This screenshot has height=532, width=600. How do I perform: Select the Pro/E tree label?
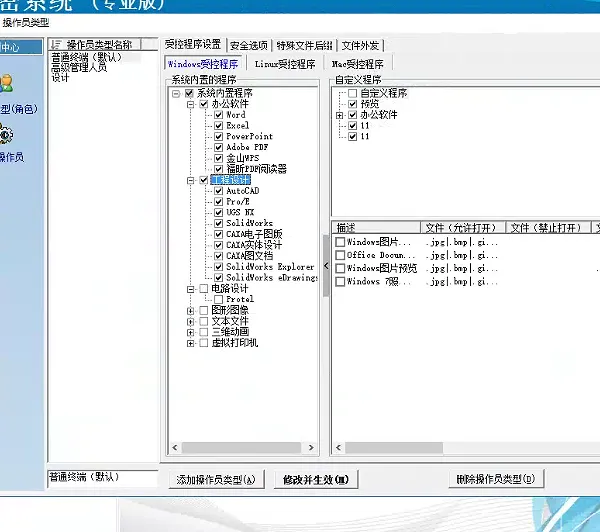(238, 202)
